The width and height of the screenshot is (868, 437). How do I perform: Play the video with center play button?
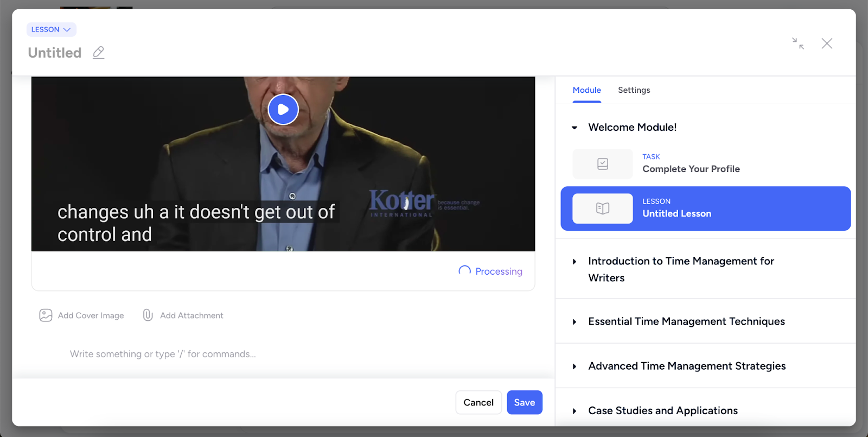(x=283, y=110)
